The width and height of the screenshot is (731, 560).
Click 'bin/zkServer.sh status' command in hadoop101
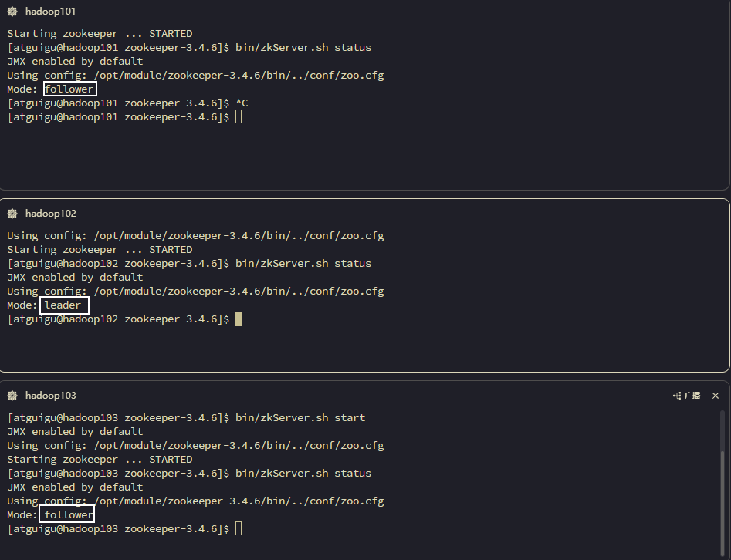point(303,48)
